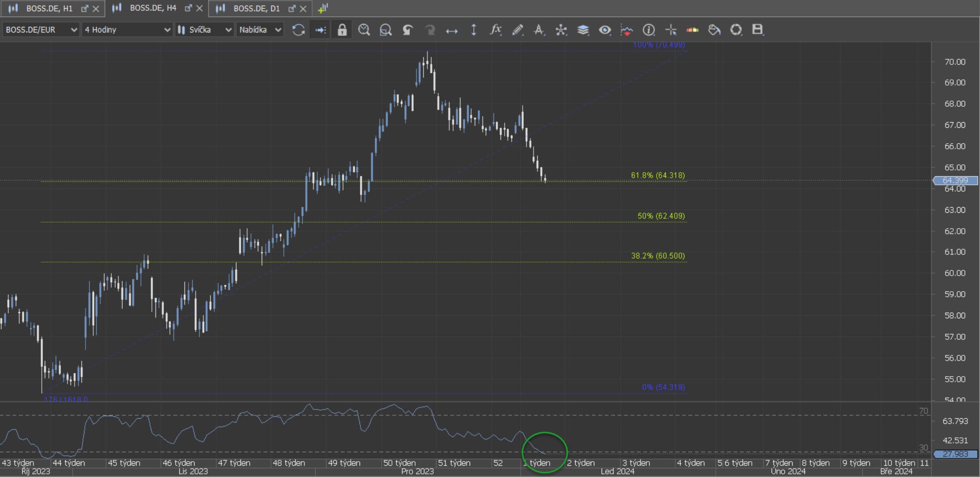
Task: Toggle the chart auto-shift button
Action: point(320,30)
